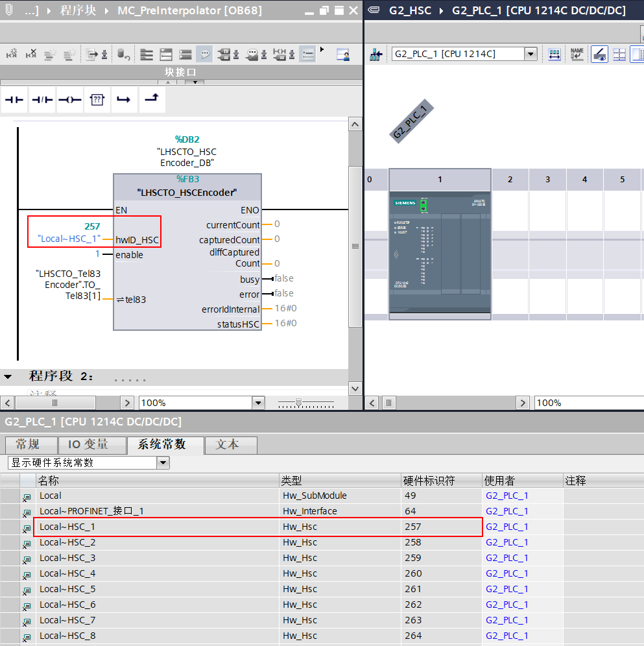This screenshot has width=644, height=646.
Task: Click the go to network view icon
Action: (x=376, y=54)
